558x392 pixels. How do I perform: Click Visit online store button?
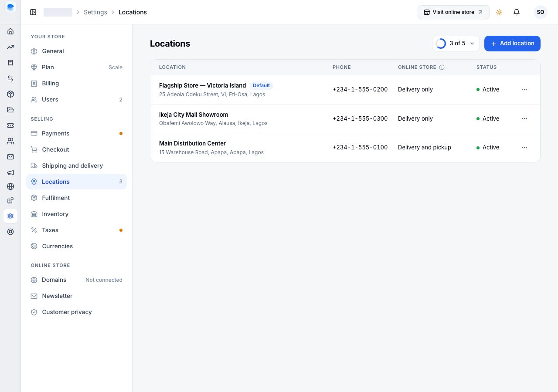[x=453, y=12]
